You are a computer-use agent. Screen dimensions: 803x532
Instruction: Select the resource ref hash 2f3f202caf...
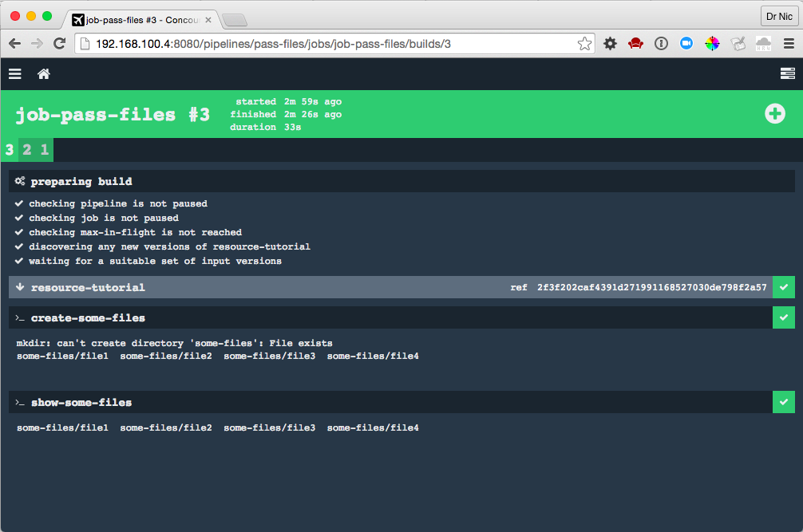pos(651,287)
